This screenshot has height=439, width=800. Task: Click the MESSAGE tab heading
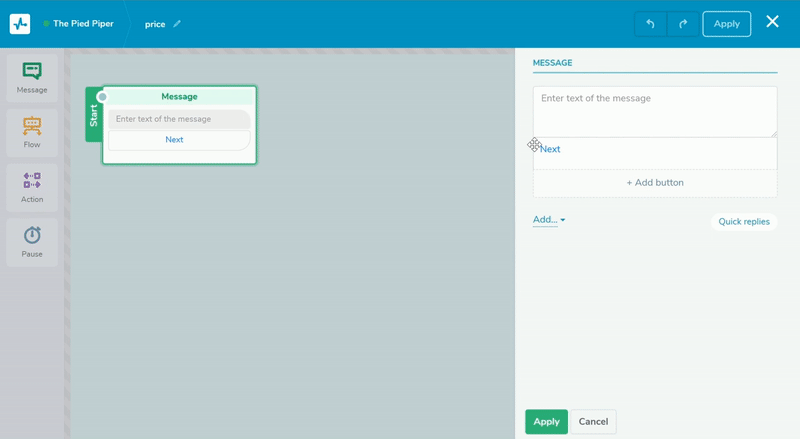(x=553, y=63)
